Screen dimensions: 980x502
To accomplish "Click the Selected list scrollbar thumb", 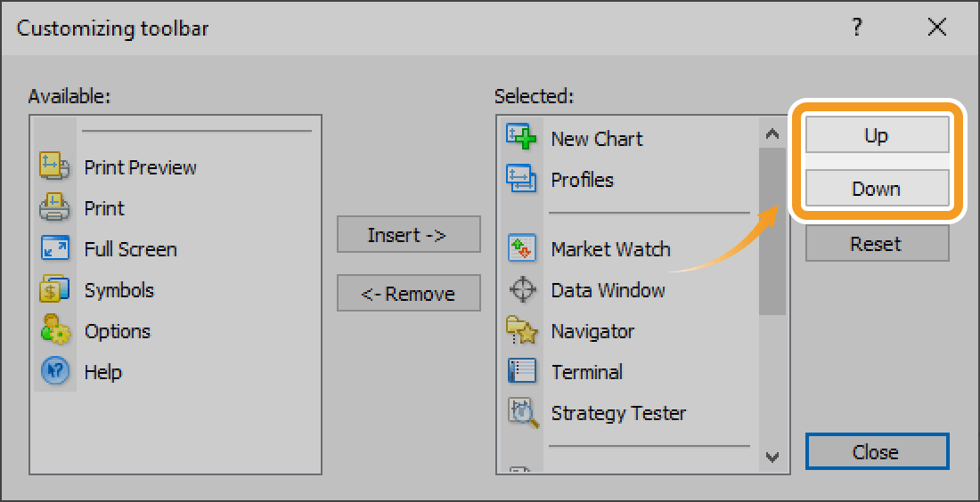I will 772,231.
